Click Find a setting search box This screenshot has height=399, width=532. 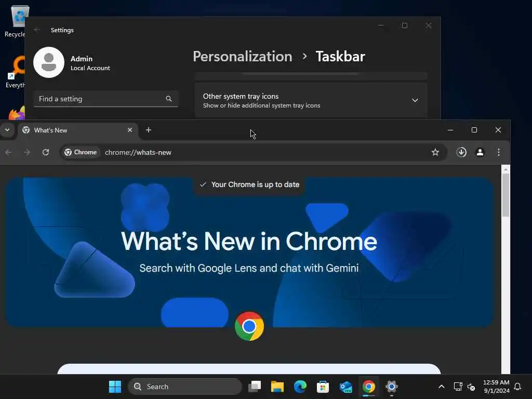105,99
